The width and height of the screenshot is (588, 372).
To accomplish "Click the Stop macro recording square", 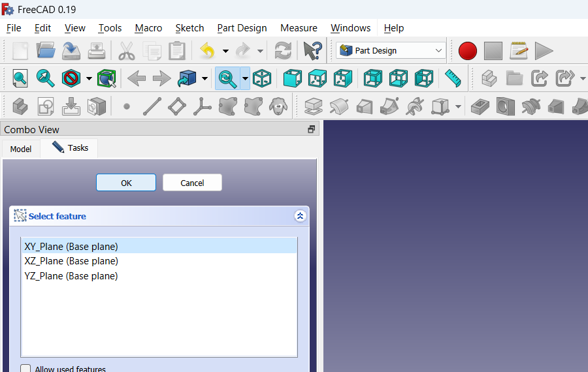I will click(x=493, y=50).
